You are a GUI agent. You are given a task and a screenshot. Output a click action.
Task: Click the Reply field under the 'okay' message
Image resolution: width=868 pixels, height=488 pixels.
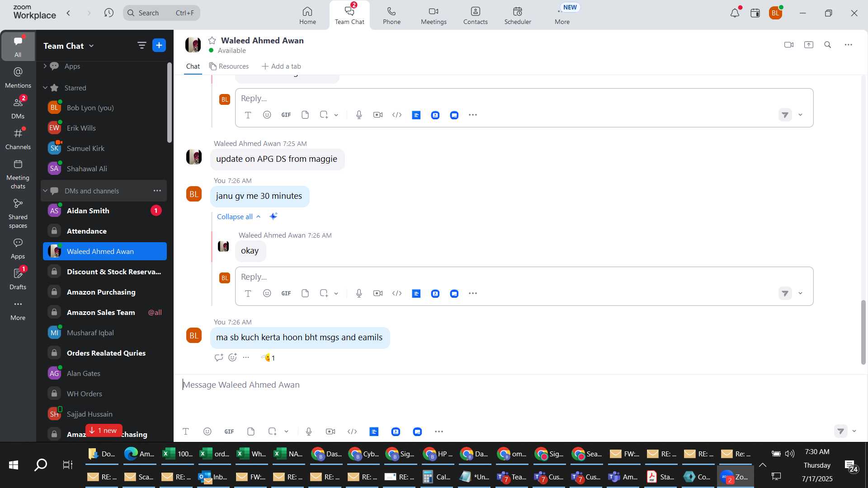(524, 277)
